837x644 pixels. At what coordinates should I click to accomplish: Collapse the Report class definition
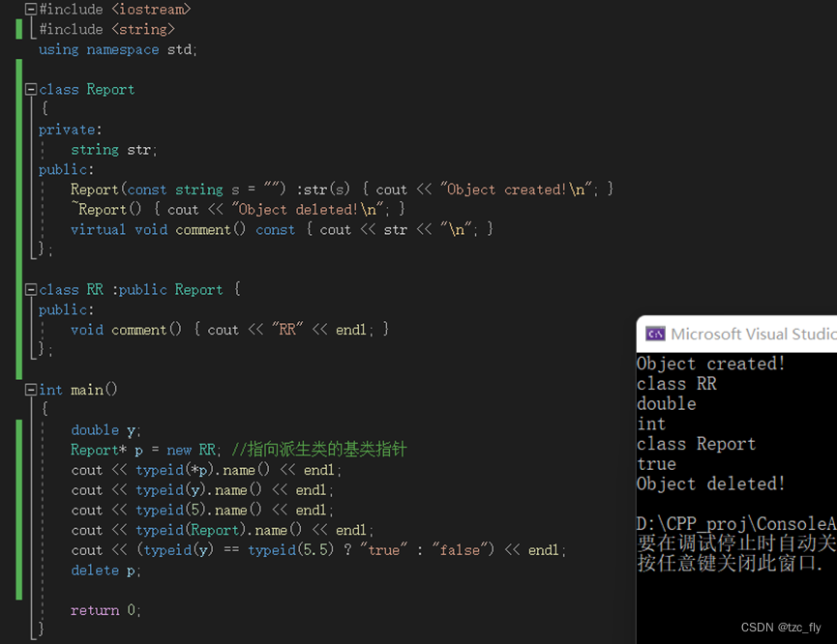pos(30,89)
